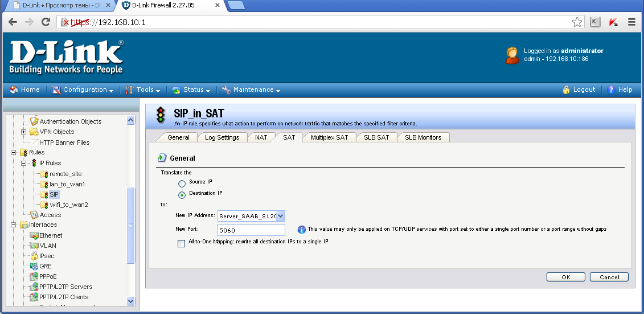644x314 pixels.
Task: Enable All-to-One Mapping checkbox
Action: 182,243
